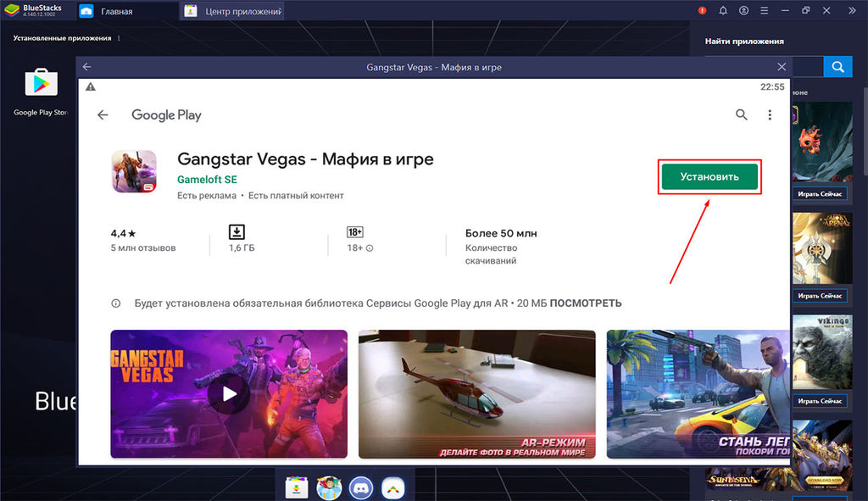The width and height of the screenshot is (868, 501).
Task: Click the Gangstar Vegas app title text
Action: (x=305, y=159)
